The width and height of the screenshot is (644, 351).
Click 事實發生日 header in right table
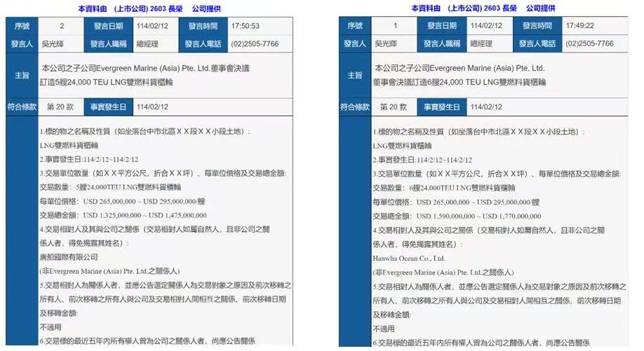[x=440, y=107]
